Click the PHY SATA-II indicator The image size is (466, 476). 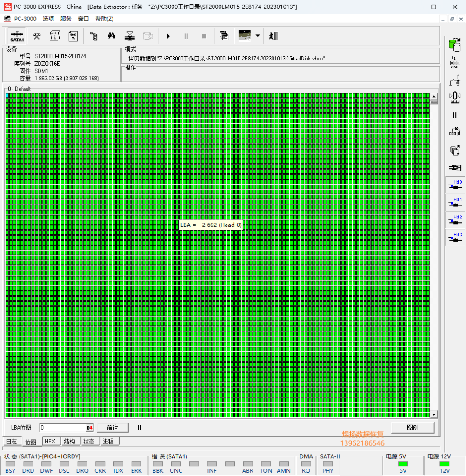(328, 463)
